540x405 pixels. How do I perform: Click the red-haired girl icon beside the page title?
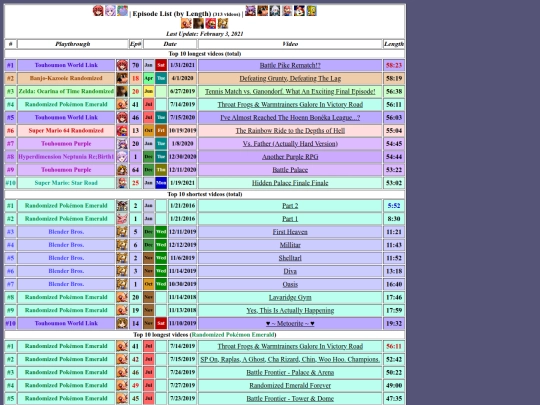(x=98, y=11)
